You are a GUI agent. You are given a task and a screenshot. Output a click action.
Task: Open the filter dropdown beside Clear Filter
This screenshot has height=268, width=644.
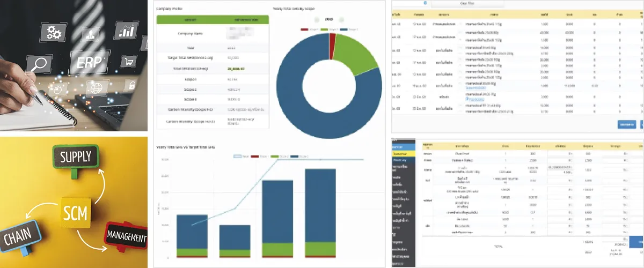tap(425, 3)
